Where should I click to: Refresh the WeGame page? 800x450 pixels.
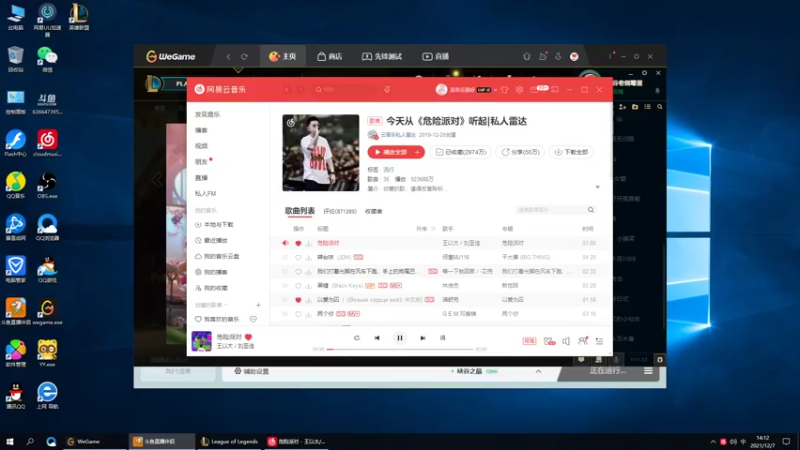point(244,57)
